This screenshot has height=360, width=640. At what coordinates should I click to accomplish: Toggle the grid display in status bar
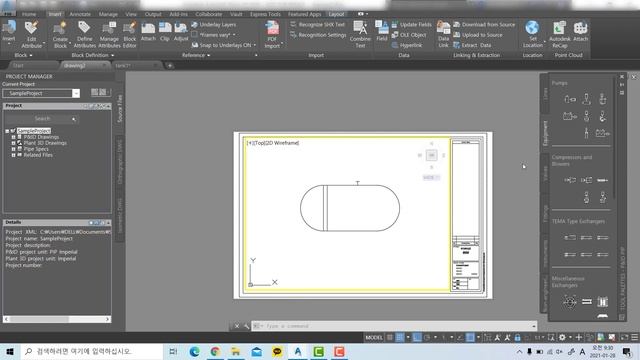pos(390,338)
